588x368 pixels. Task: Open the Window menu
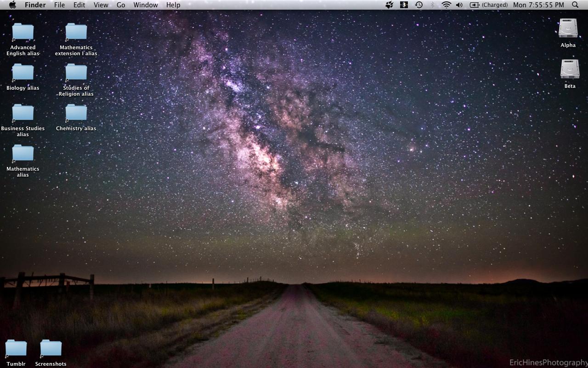point(146,5)
